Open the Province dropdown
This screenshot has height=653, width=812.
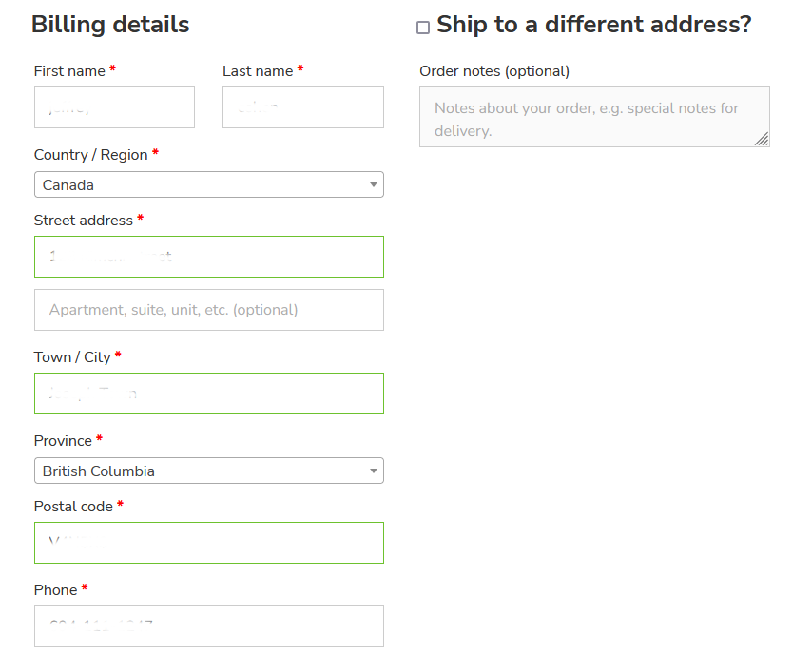coord(209,471)
